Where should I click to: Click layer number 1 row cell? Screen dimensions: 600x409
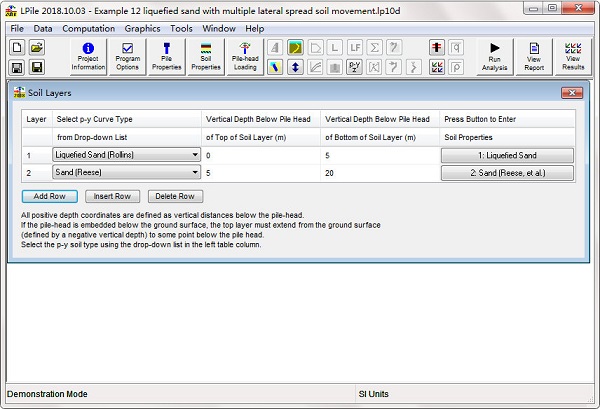pyautogui.click(x=37, y=155)
